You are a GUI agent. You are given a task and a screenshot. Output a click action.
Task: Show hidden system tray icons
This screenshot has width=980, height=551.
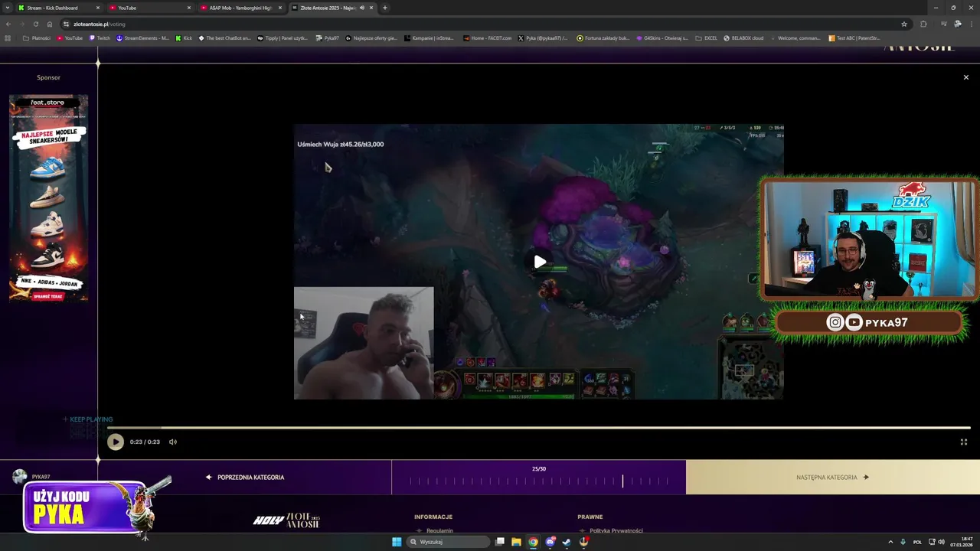click(891, 542)
